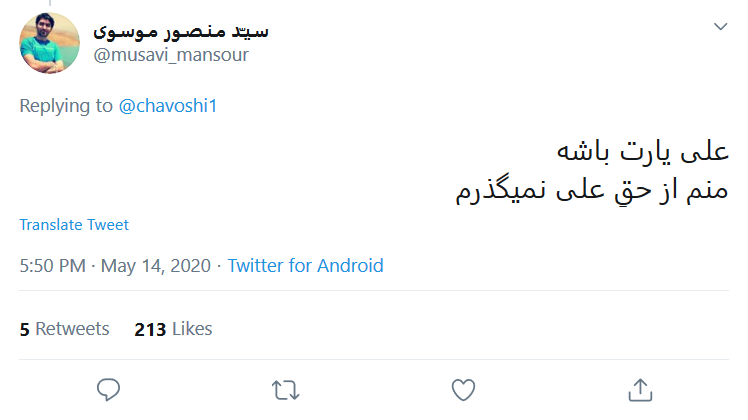Retweet this tweet using the retweet icon
Image resolution: width=748 pixels, height=420 pixels.
[x=285, y=388]
